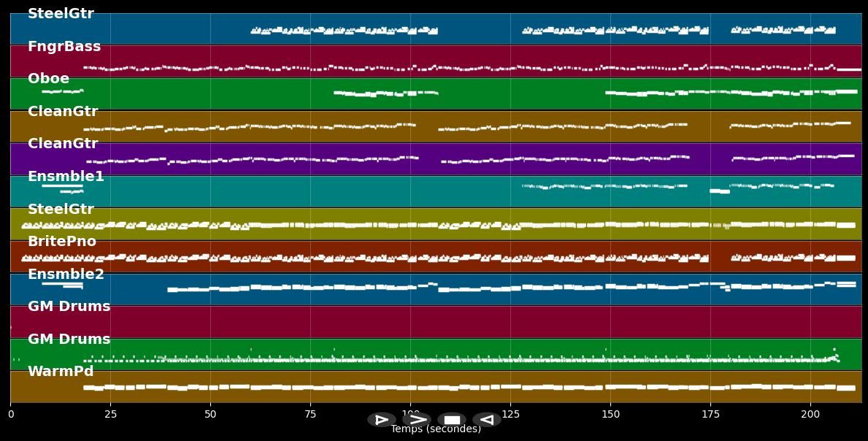Select the Ensmble2 track label

[x=66, y=275]
